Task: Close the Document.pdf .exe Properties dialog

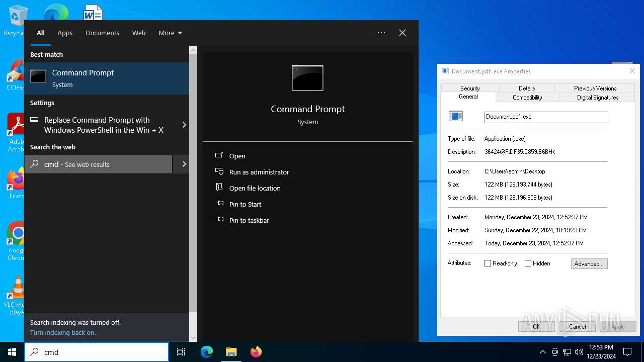Action: (x=632, y=71)
